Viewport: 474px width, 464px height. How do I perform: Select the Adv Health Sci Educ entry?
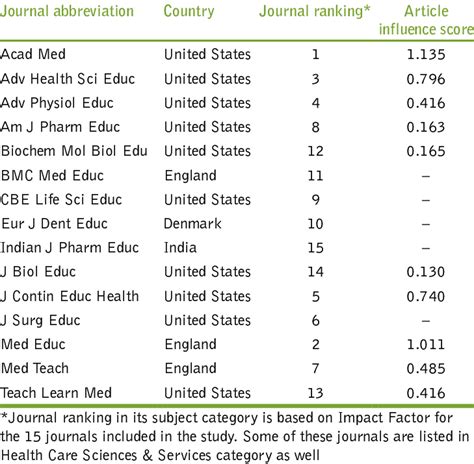68,79
